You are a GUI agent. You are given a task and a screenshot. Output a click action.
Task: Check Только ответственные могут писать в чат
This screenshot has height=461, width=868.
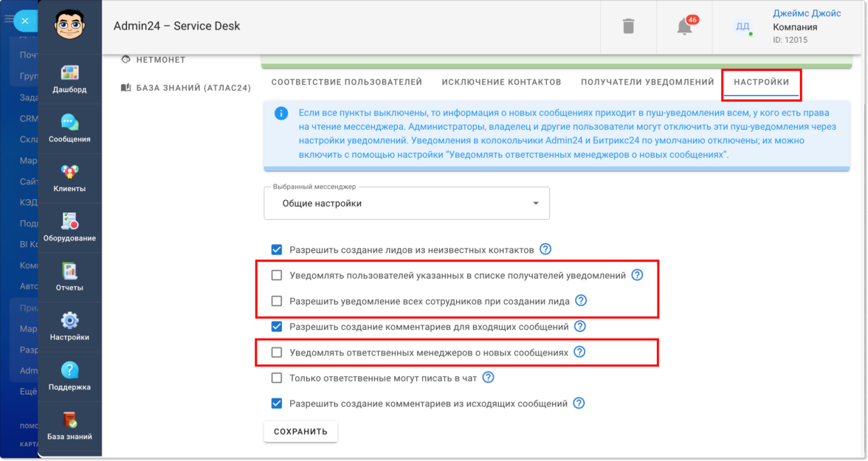[x=277, y=378]
